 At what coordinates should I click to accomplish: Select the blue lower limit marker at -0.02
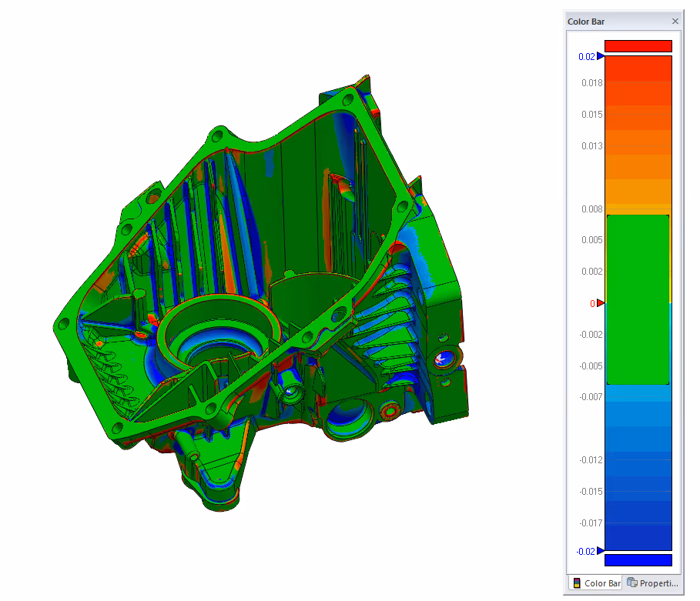pyautogui.click(x=601, y=550)
